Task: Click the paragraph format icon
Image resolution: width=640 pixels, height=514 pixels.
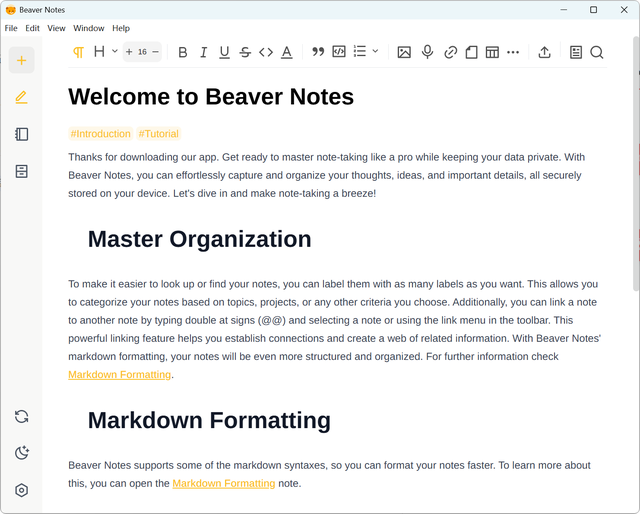Action: click(78, 52)
